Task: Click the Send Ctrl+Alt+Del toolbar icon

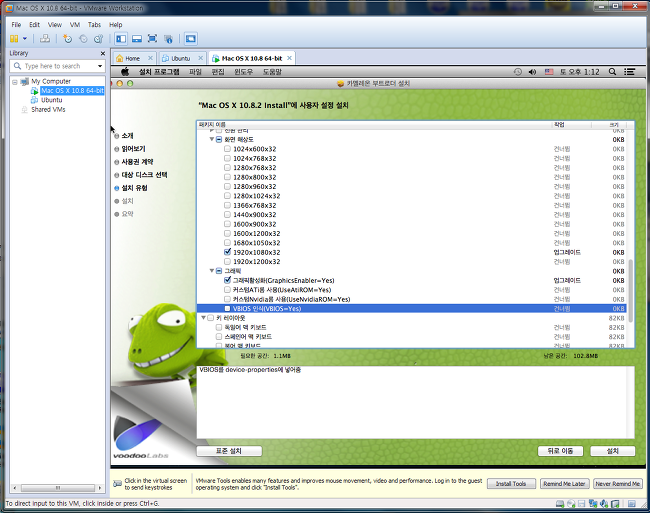Action: pos(45,39)
